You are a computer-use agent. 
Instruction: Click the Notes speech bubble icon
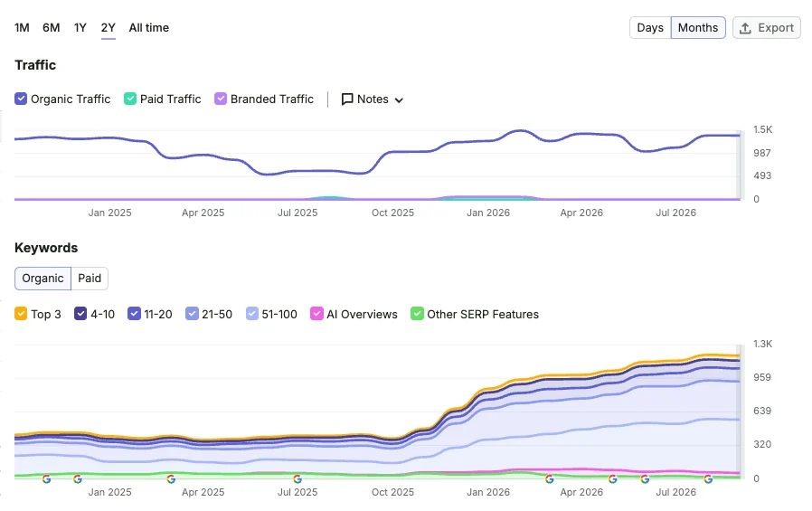[347, 99]
